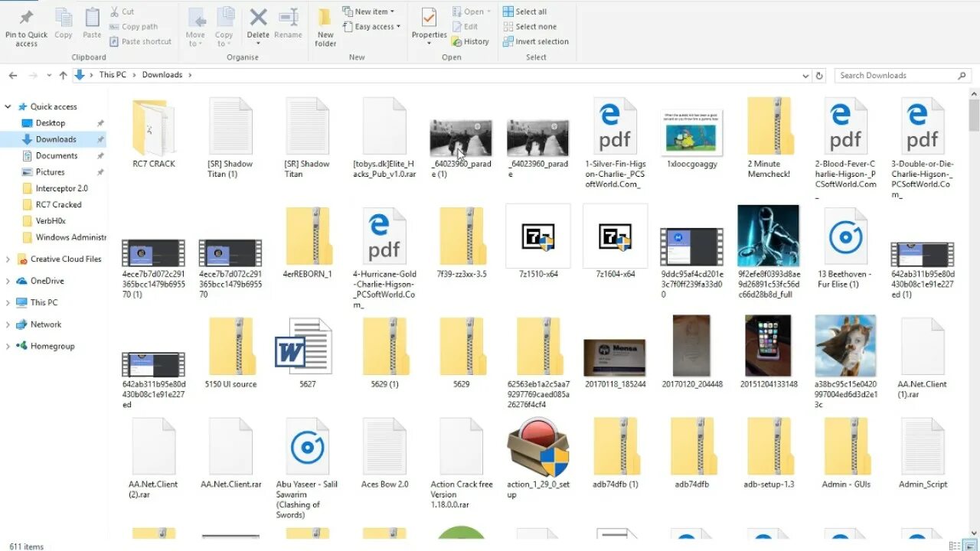The width and height of the screenshot is (980, 551).
Task: Switch to large icons view in status bar
Action: tap(969, 546)
